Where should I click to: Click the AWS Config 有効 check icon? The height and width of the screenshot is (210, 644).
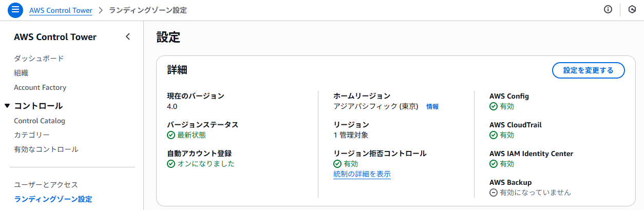(x=494, y=106)
